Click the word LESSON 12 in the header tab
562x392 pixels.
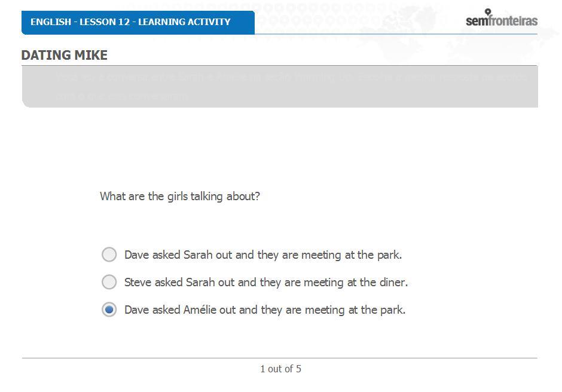105,22
